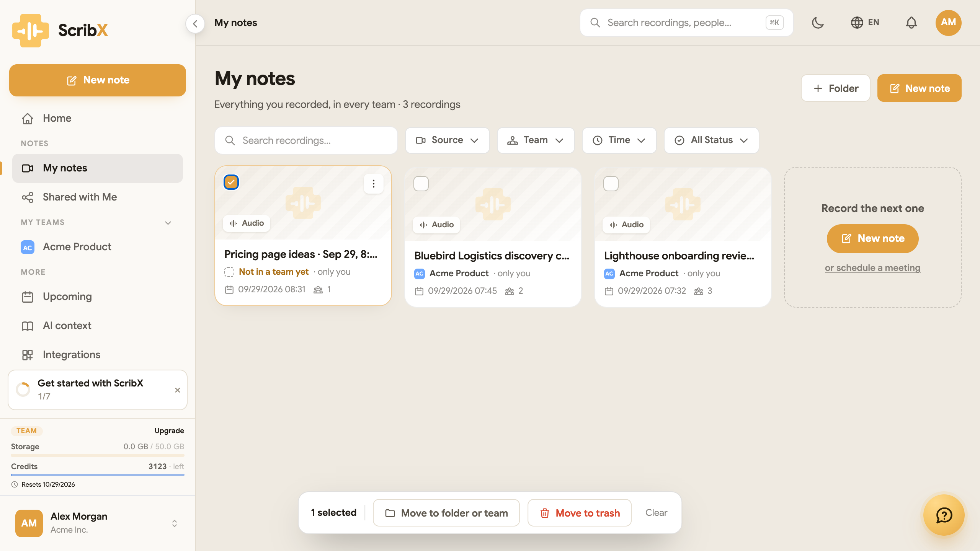Open Integrations in the sidebar
This screenshot has height=551, width=980.
[x=98, y=355]
